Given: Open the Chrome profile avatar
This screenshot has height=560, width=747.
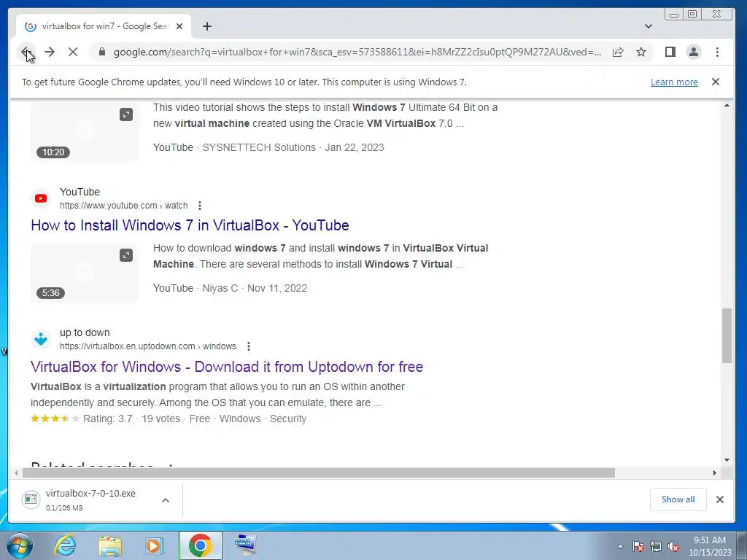Looking at the screenshot, I should (x=694, y=52).
